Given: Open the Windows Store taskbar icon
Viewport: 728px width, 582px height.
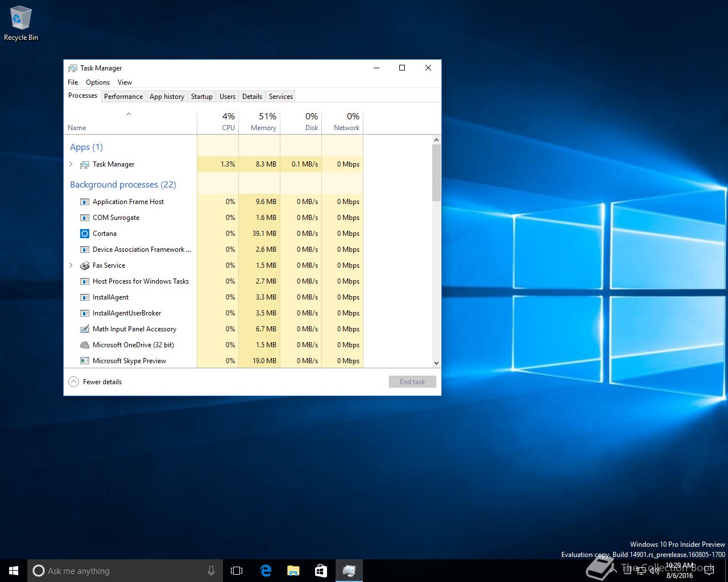Looking at the screenshot, I should coord(321,571).
